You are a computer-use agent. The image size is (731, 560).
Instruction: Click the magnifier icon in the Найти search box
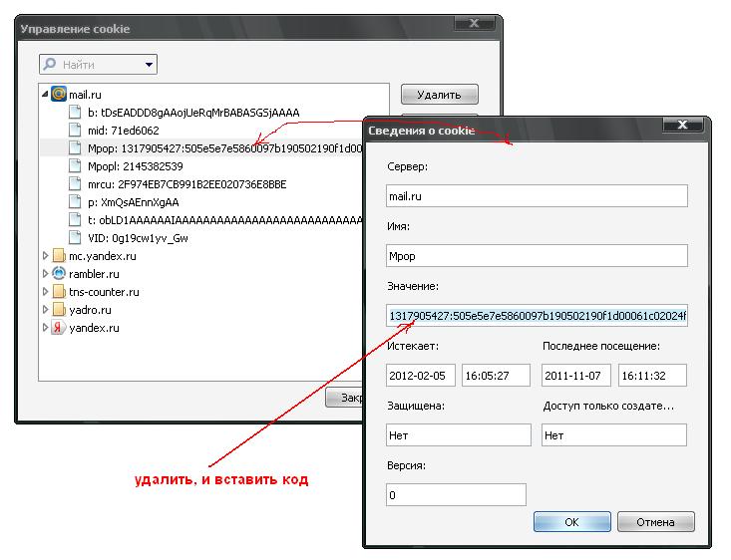[50, 65]
